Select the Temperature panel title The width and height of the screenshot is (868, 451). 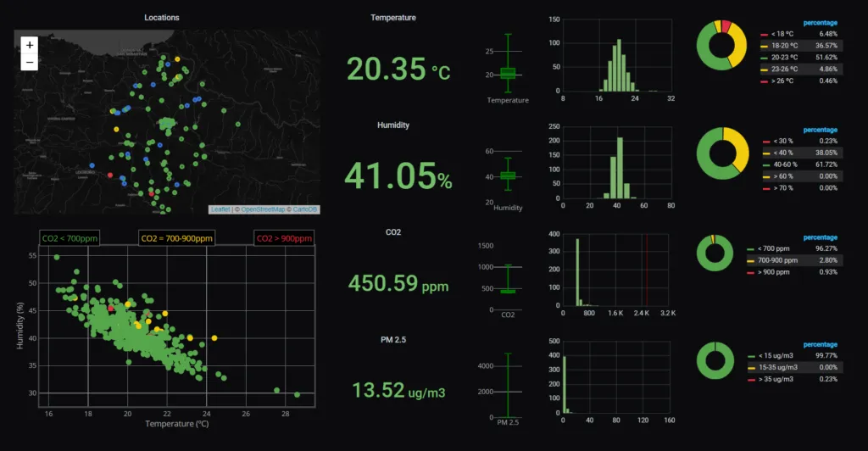(x=393, y=18)
